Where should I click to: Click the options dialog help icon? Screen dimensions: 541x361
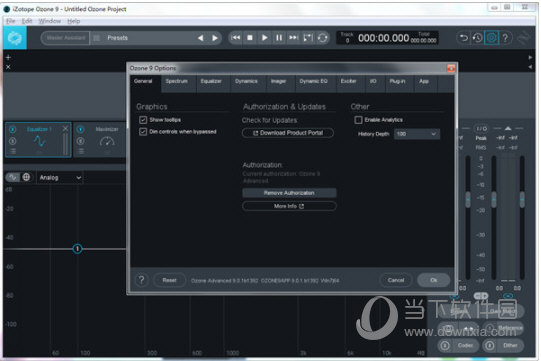tap(141, 280)
